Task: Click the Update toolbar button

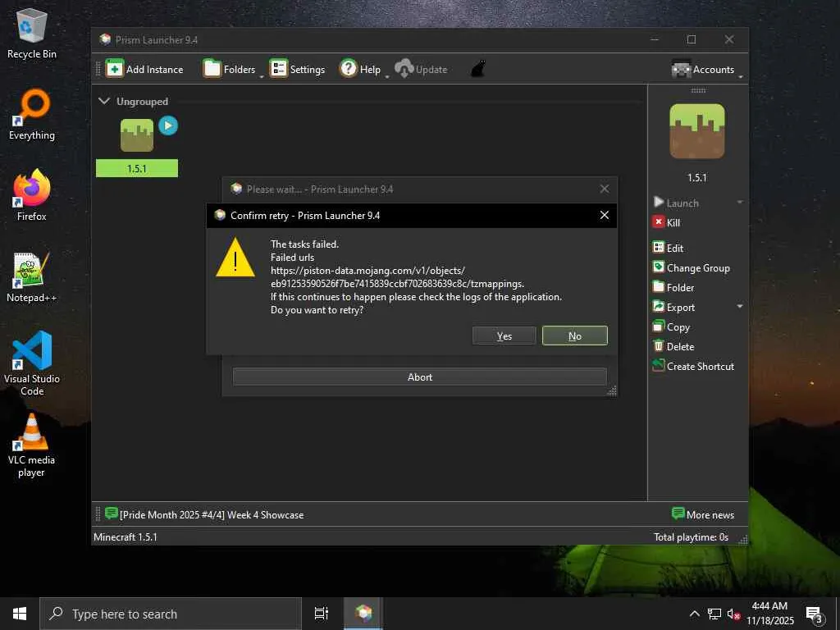Action: click(421, 69)
